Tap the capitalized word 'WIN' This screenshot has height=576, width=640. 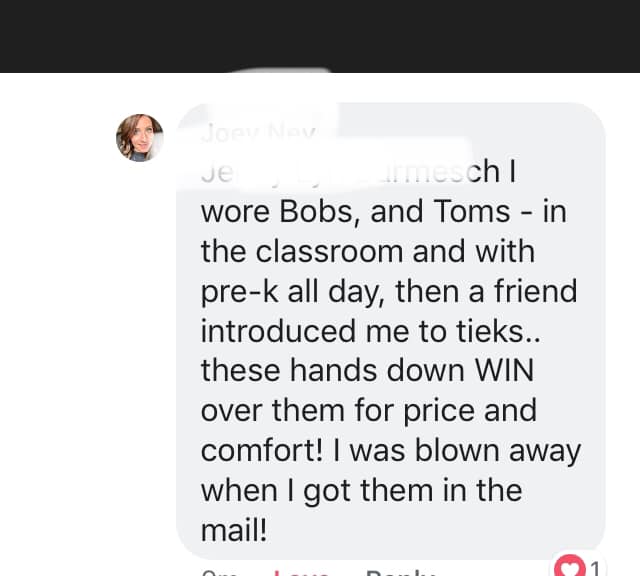tap(504, 371)
